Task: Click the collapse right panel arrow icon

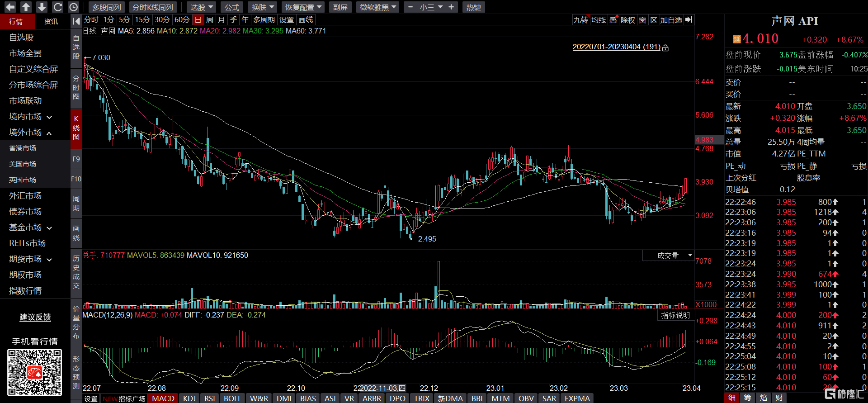Action: click(x=689, y=20)
